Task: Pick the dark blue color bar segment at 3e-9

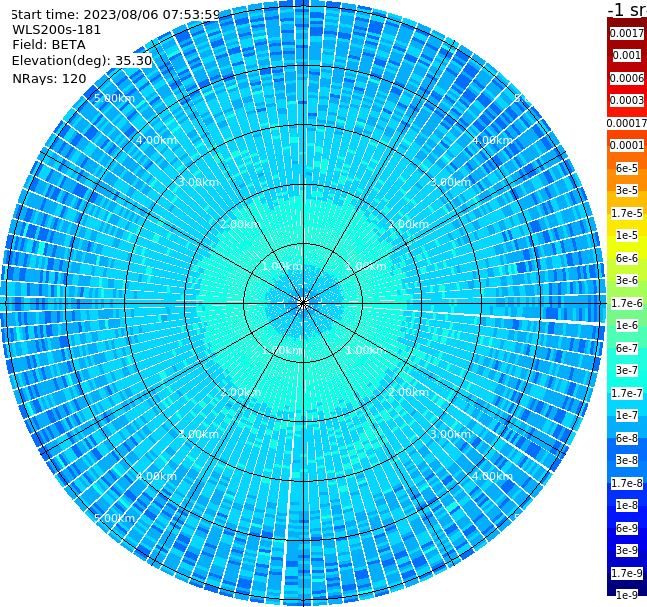Action: pos(627,550)
